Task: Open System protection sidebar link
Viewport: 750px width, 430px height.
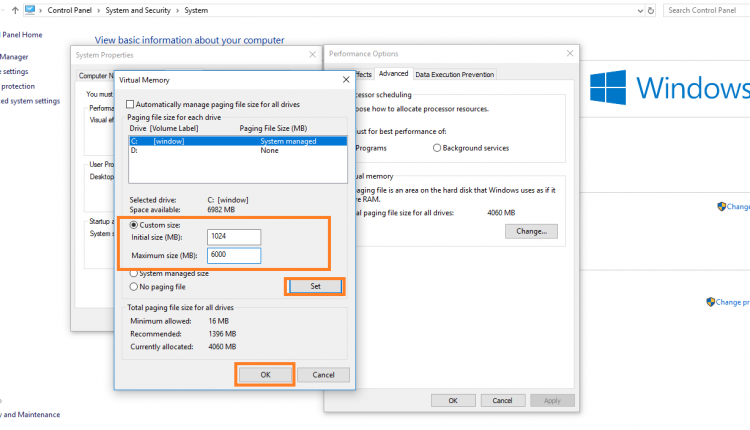Action: (x=18, y=86)
